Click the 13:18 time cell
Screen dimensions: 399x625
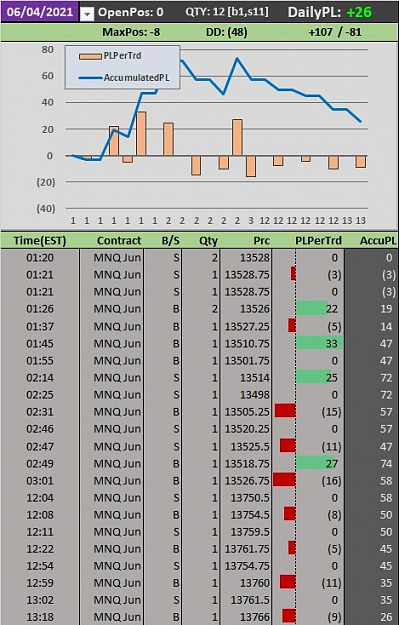40,617
